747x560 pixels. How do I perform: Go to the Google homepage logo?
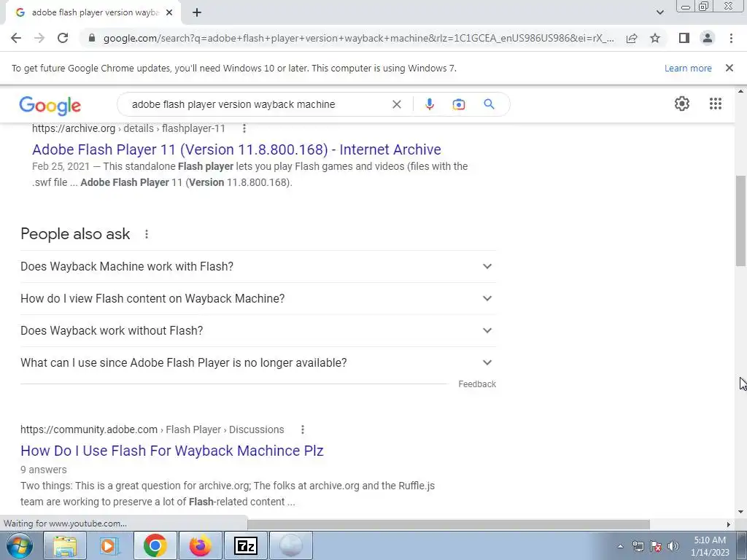pyautogui.click(x=50, y=105)
